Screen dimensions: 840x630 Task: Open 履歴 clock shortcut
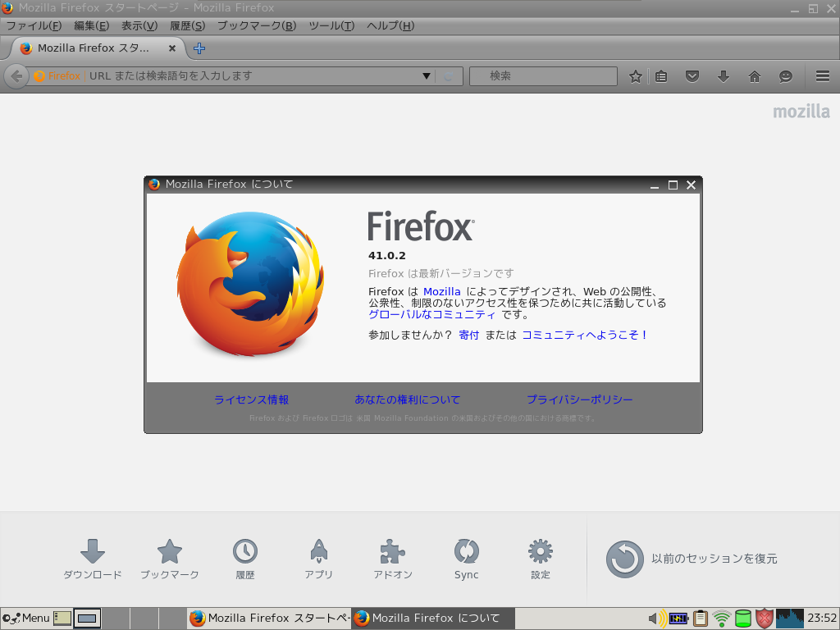245,559
